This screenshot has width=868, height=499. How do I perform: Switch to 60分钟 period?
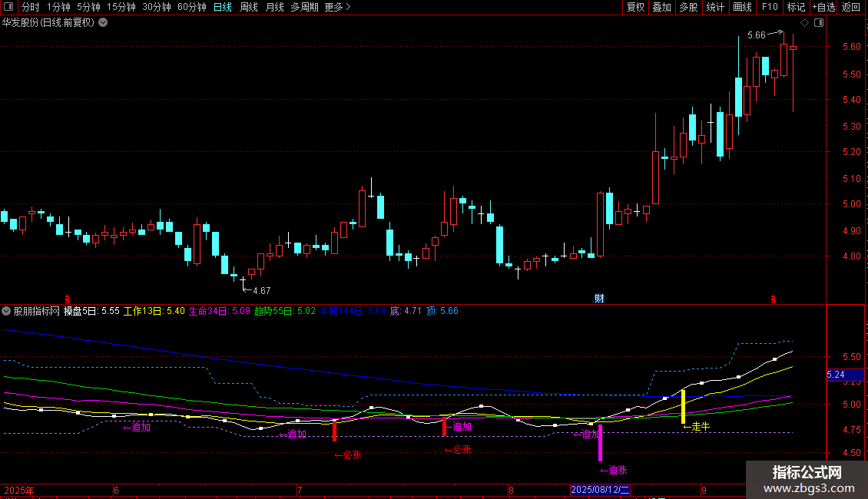pos(192,7)
